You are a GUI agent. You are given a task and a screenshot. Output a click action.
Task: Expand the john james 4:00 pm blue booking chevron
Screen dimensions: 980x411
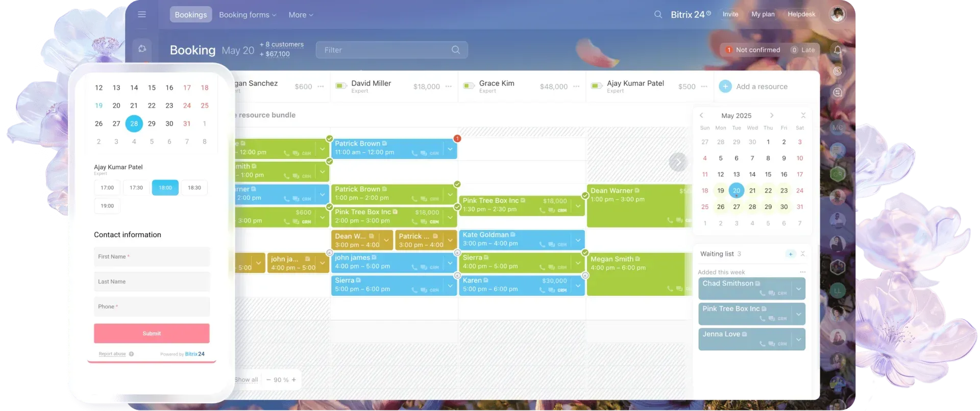[450, 263]
